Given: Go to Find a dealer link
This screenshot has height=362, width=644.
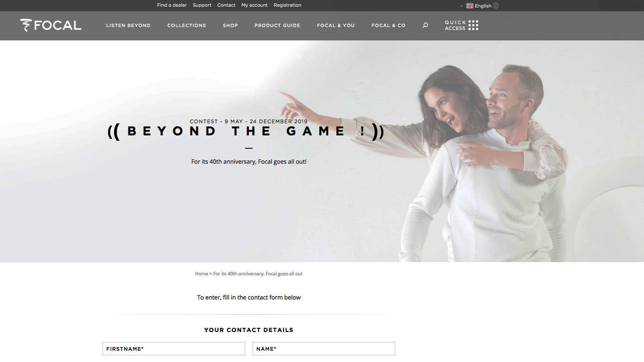Looking at the screenshot, I should click(x=172, y=5).
